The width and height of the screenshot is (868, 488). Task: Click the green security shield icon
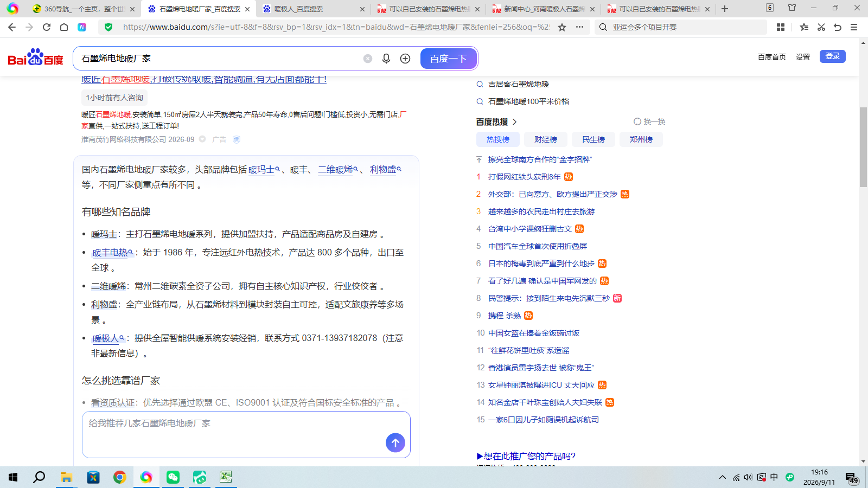click(108, 27)
